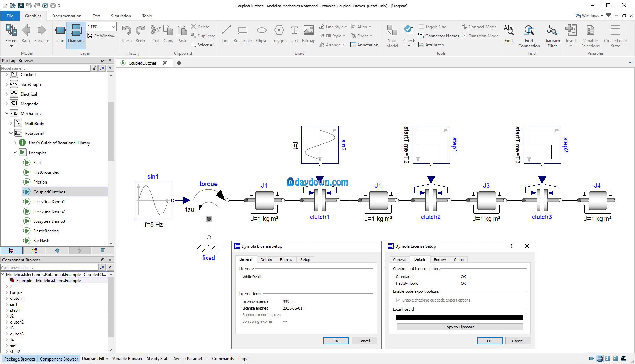This screenshot has width=635, height=364.
Task: Select the Text drawing tool
Action: tap(294, 34)
